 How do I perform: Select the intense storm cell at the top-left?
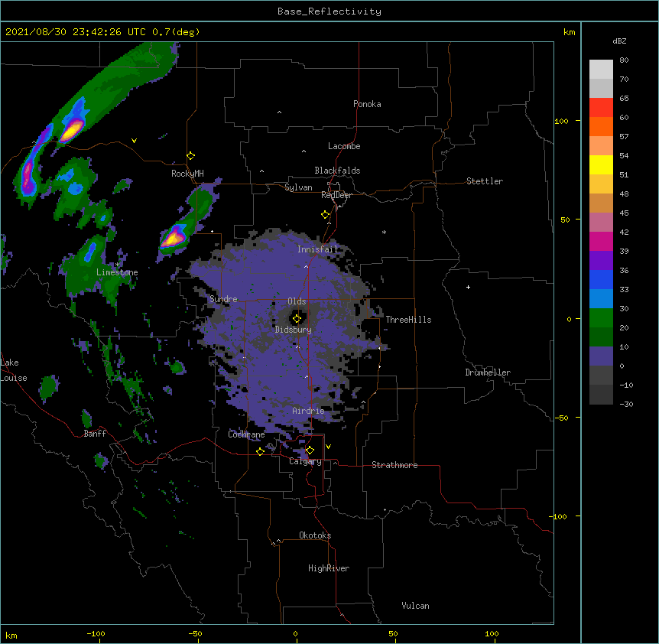pos(72,130)
